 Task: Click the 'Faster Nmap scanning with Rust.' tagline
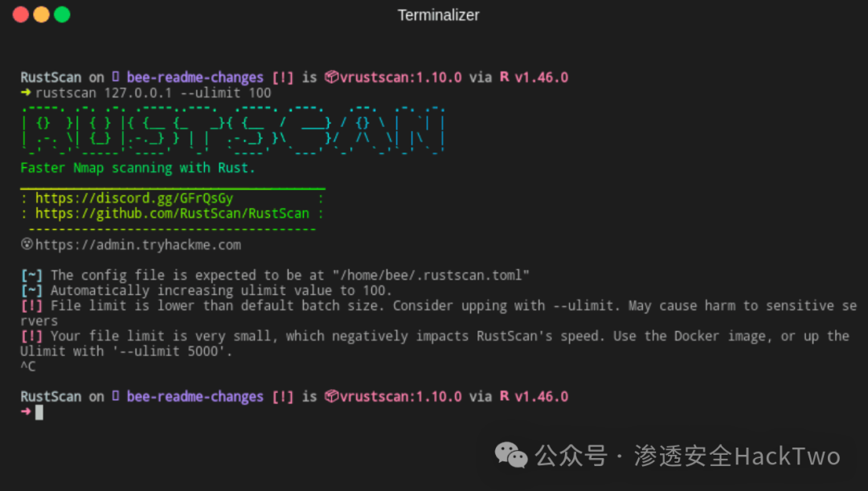pos(139,168)
